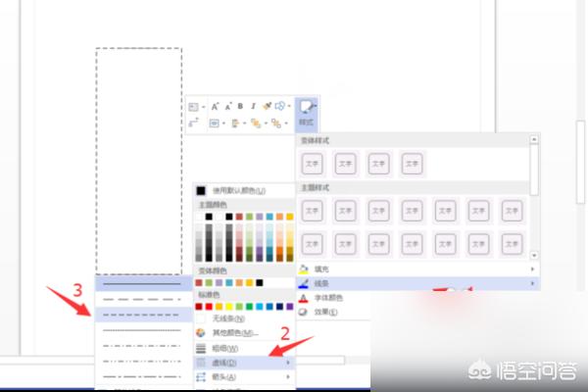The height and width of the screenshot is (392, 588).
Task: Click the 填充 (Fill) paint bucket icon
Action: coord(302,269)
